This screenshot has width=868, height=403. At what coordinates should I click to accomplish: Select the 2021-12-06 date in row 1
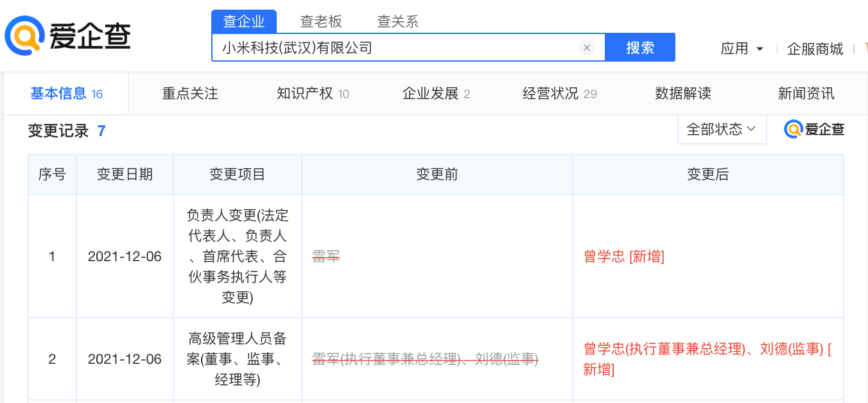tap(125, 257)
